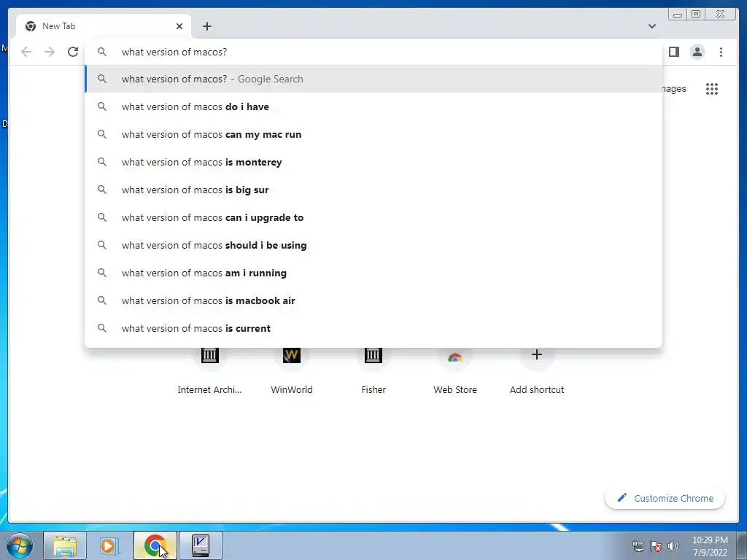
Task: Click the Customize Chrome button
Action: (x=665, y=498)
